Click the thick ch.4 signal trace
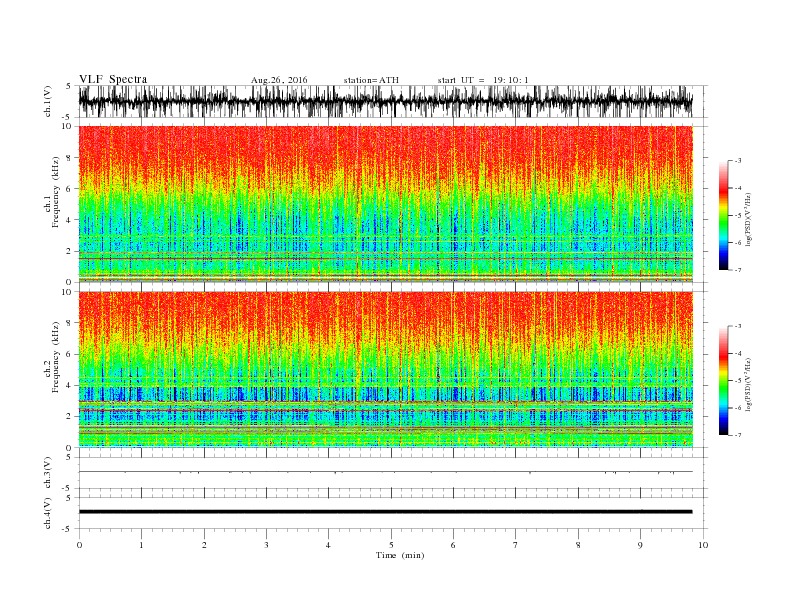 point(385,512)
